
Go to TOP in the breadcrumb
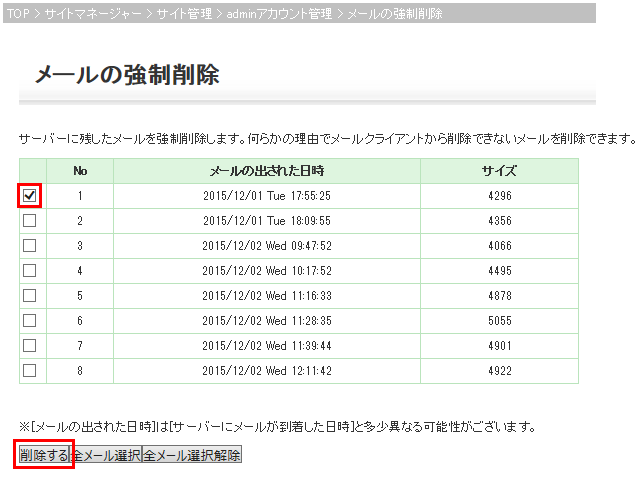18,14
